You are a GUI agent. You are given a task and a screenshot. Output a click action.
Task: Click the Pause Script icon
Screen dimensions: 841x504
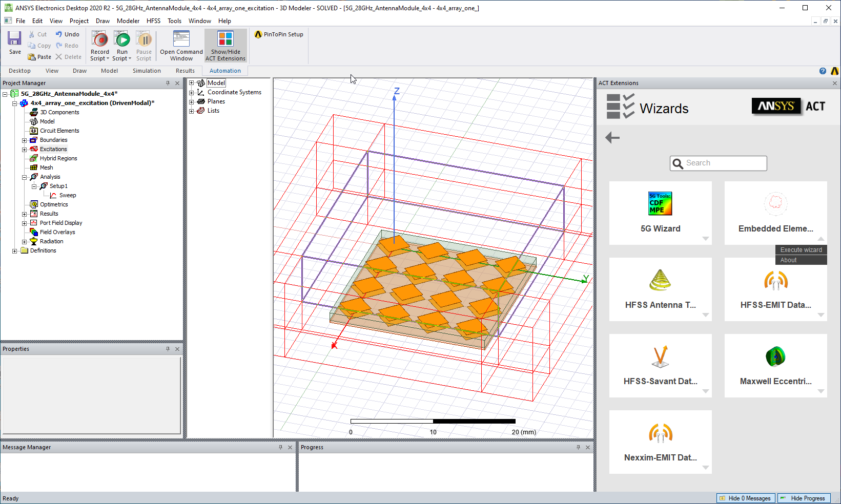coord(144,39)
